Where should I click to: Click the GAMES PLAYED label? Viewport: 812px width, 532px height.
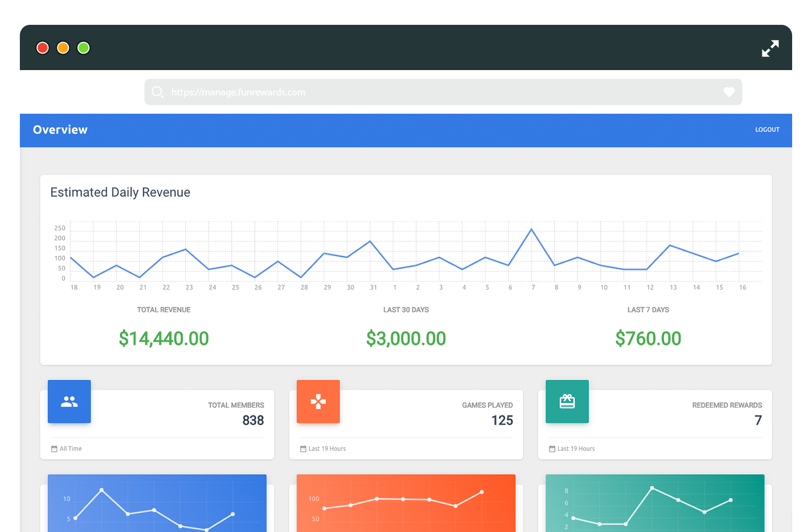[x=488, y=405]
